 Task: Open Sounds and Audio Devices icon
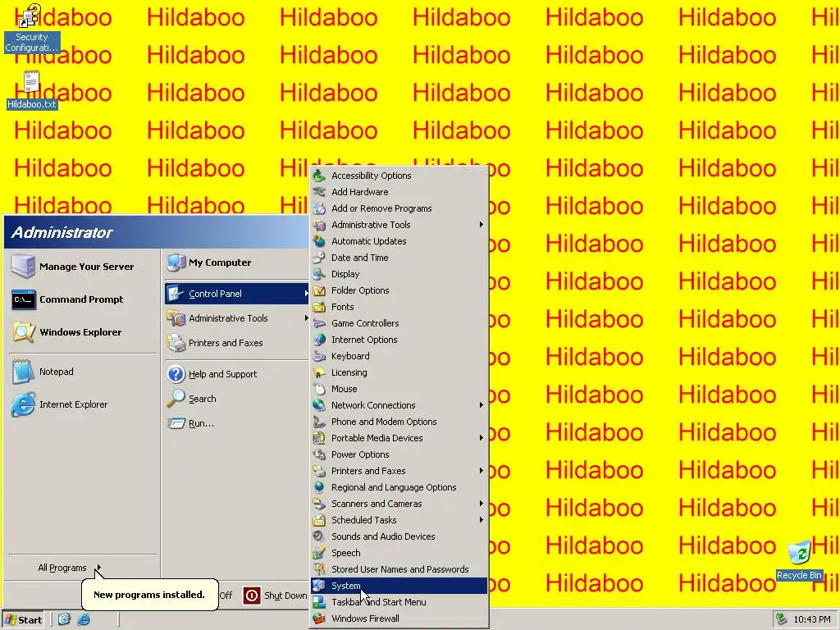(x=319, y=536)
